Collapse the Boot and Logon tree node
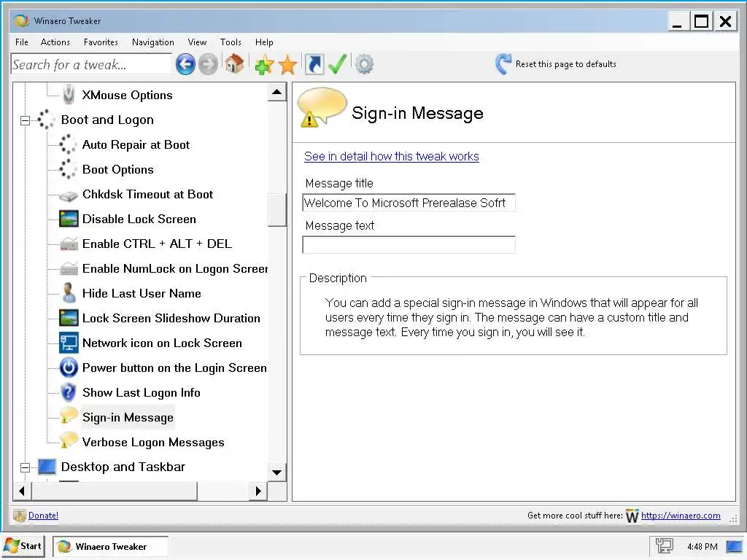Image resolution: width=747 pixels, height=560 pixels. click(26, 120)
